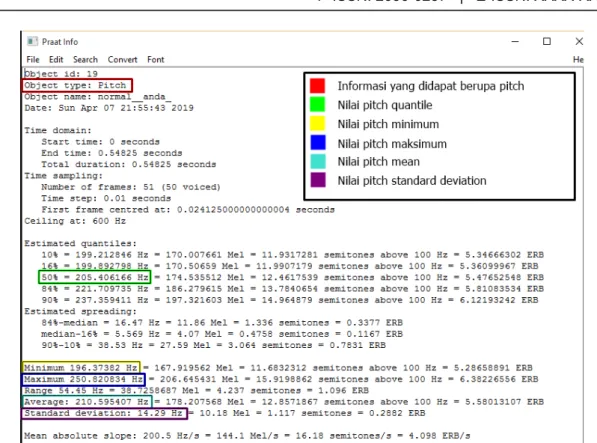
Task: Open the Search menu
Action: pos(85,60)
